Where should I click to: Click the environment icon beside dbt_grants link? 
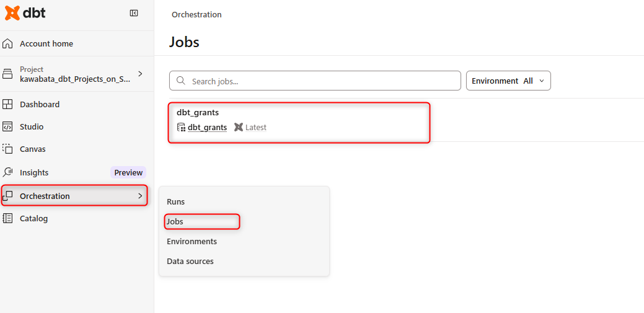(181, 127)
